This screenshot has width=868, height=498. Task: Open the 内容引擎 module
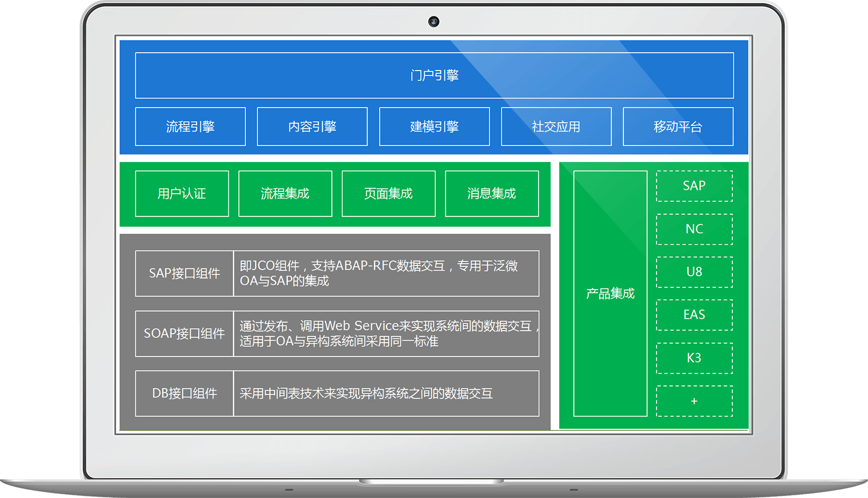[312, 126]
